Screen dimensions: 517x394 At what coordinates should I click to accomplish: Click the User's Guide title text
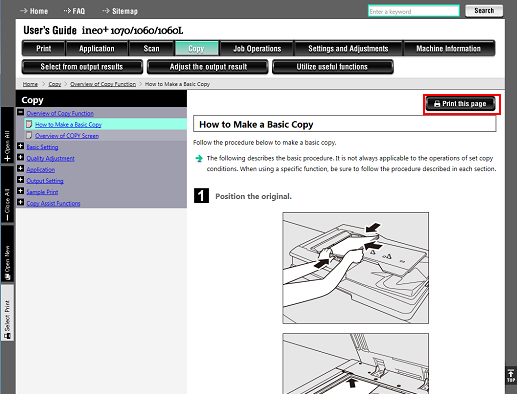(103, 31)
